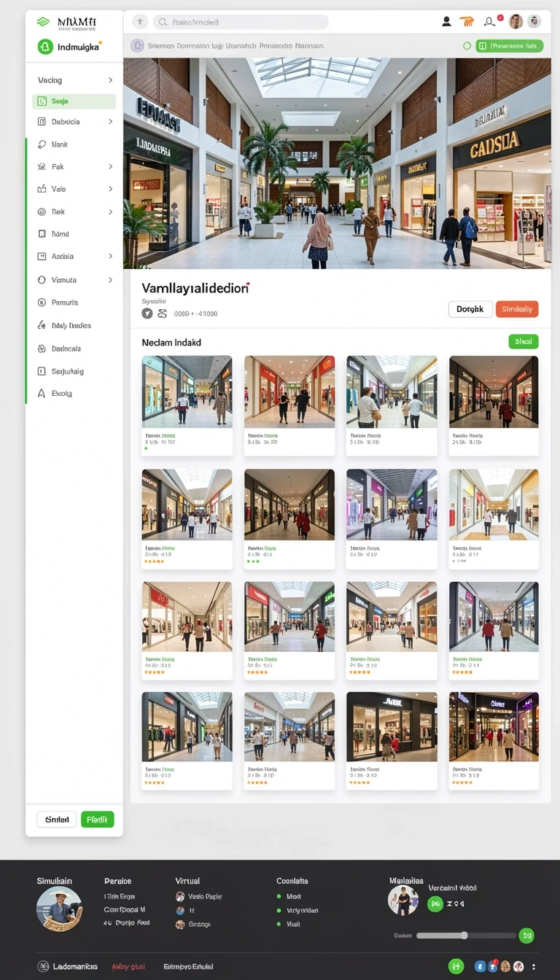Image resolution: width=560 pixels, height=980 pixels.
Task: Open the three-dot menu in footer
Action: [534, 967]
